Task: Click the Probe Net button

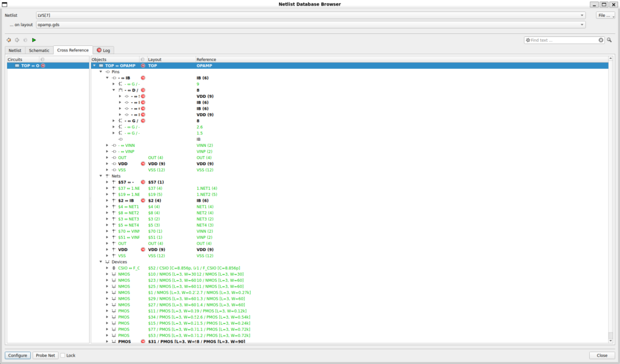Action: [45, 356]
